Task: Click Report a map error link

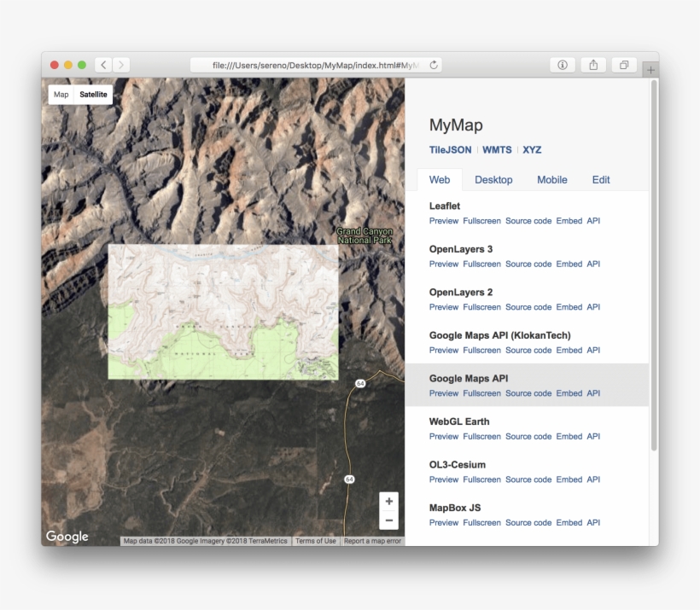Action: pyautogui.click(x=372, y=541)
